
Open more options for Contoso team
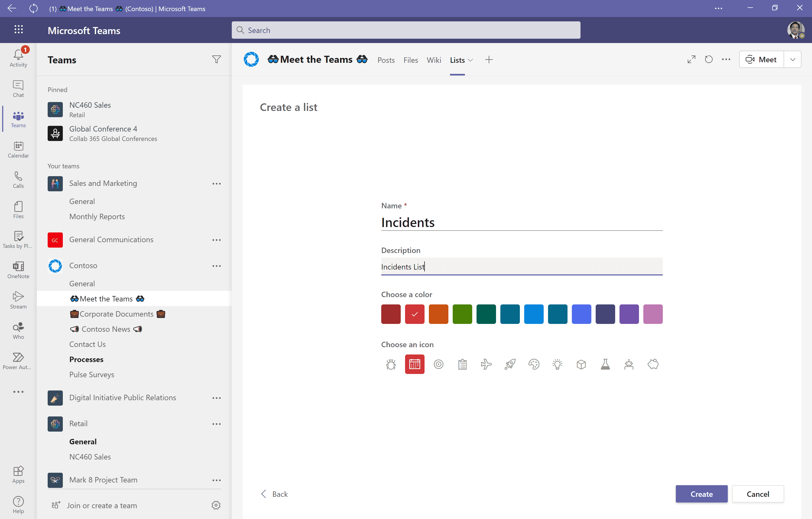217,266
